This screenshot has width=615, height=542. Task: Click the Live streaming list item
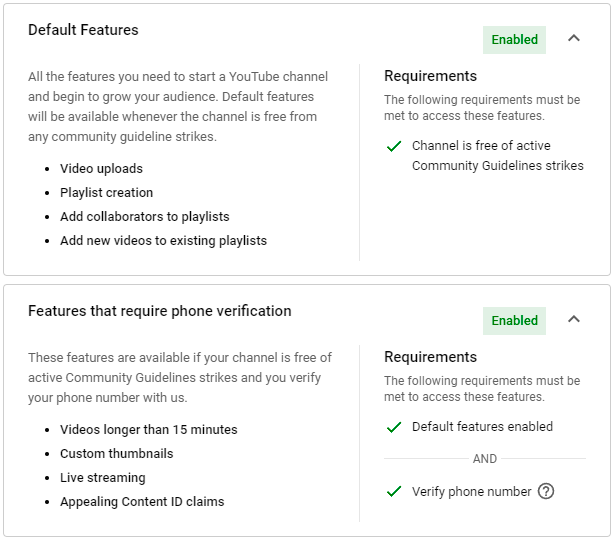pyautogui.click(x=102, y=478)
